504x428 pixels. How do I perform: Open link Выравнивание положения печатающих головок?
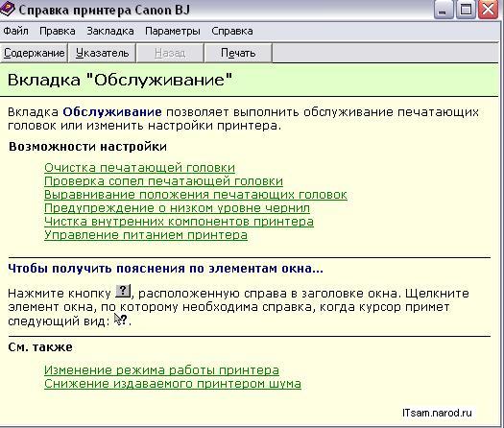pyautogui.click(x=196, y=195)
